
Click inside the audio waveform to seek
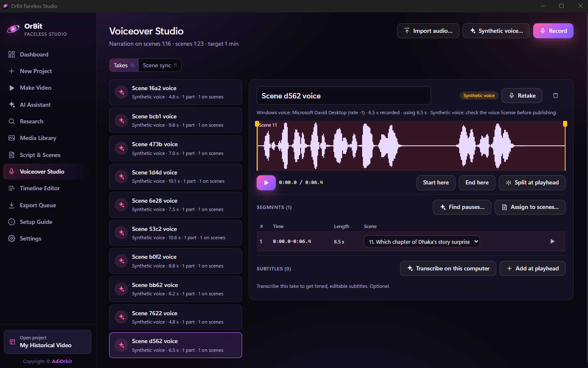[411, 146]
